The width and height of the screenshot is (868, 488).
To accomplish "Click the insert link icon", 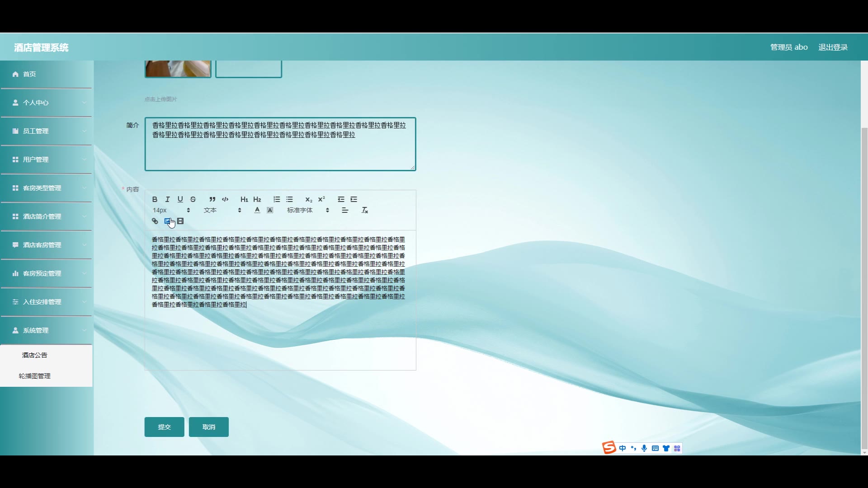I will pos(155,221).
